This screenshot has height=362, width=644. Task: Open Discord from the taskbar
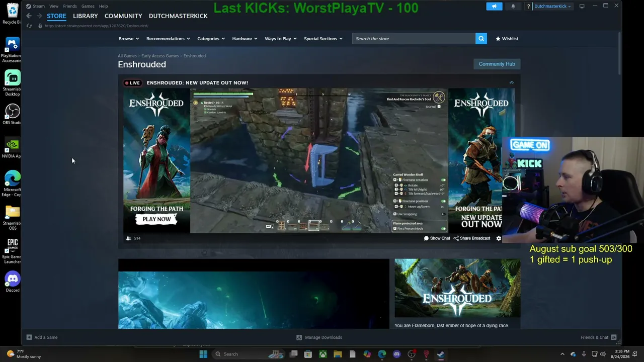(x=396, y=354)
